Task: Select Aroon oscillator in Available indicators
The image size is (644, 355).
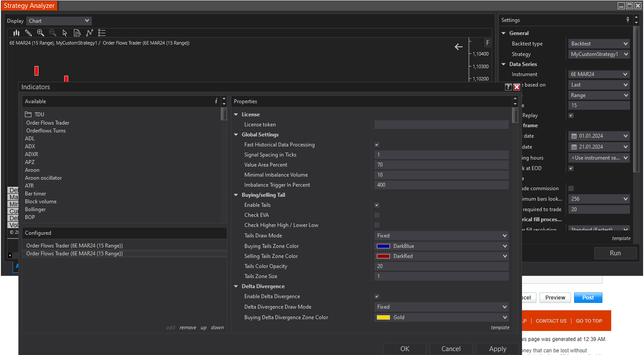Action: point(43,178)
